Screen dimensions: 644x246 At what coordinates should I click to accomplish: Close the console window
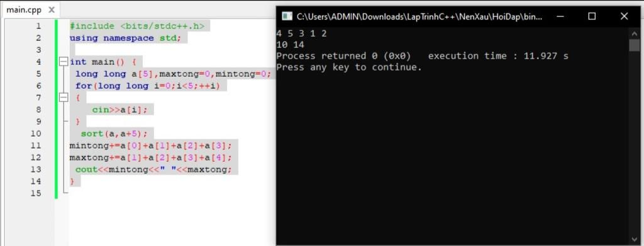point(625,16)
